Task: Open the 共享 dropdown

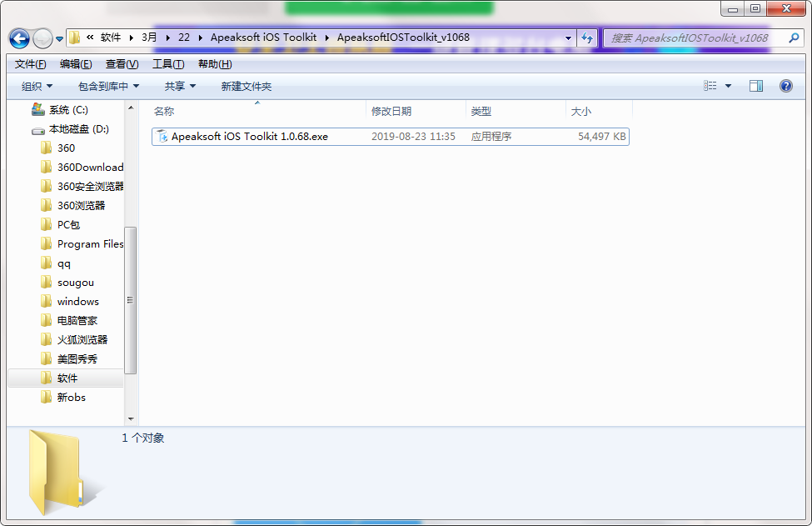Action: click(180, 87)
